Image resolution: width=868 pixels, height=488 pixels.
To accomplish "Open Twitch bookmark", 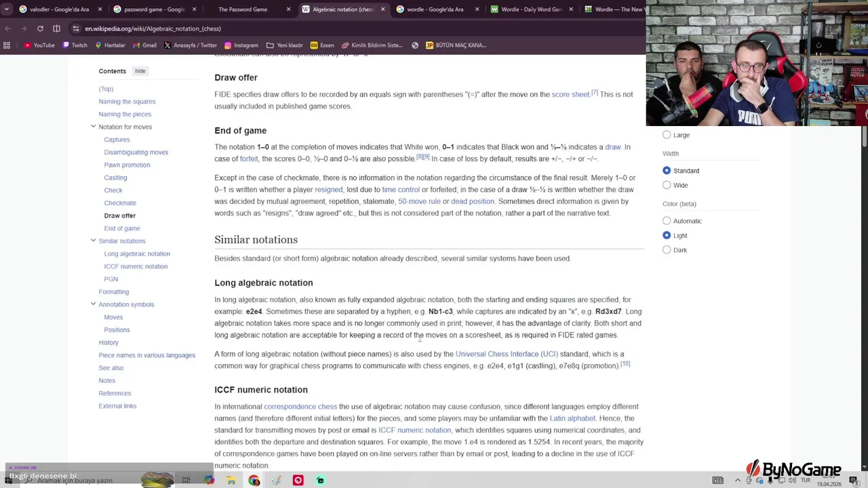I will click(x=75, y=45).
